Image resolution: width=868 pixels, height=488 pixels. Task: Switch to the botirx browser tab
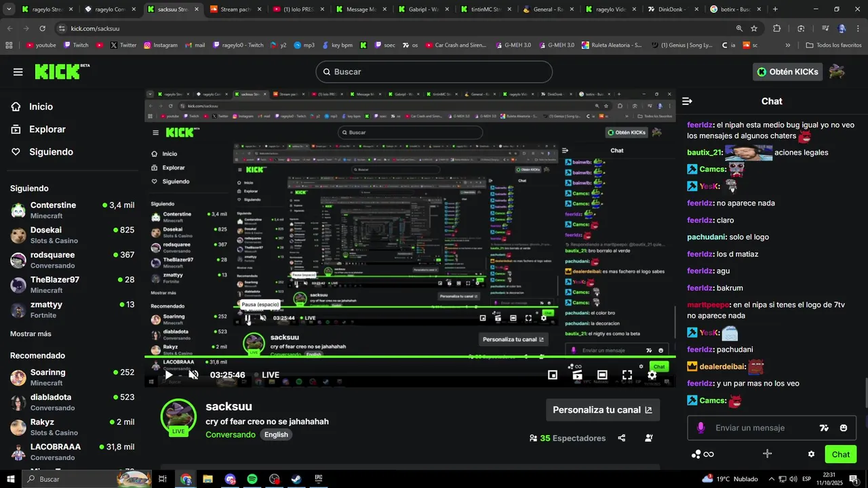(x=734, y=9)
